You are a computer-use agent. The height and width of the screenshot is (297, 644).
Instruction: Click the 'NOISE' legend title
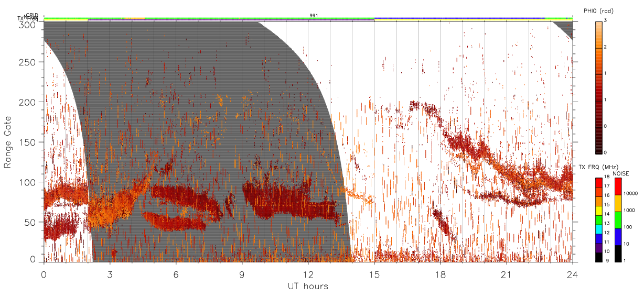621,173
